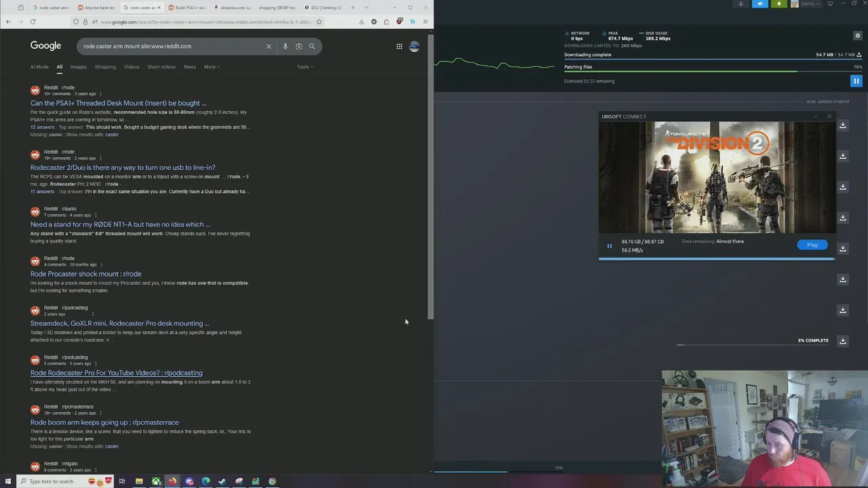Open File Explorer from the taskbar
Screen dimensions: 868x488
[x=139, y=481]
